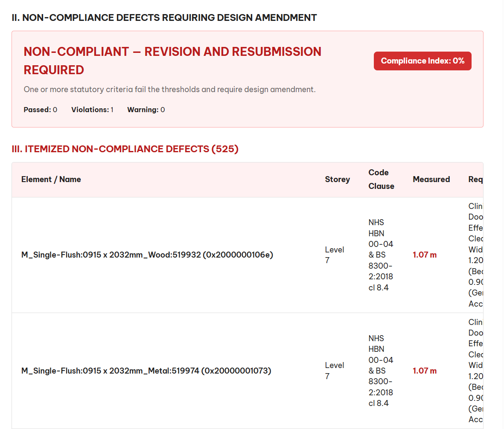Click the 'Passed: 0' counter
This screenshot has width=504, height=429.
[41, 110]
